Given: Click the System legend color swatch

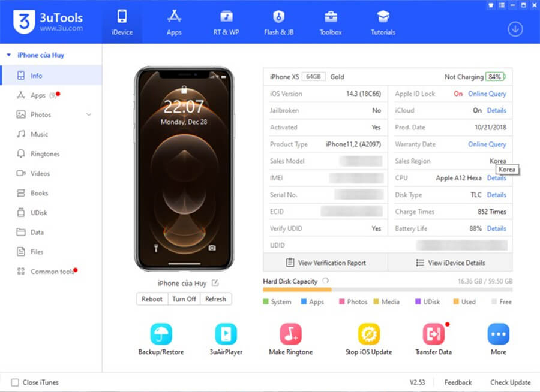Looking at the screenshot, I should point(266,302).
